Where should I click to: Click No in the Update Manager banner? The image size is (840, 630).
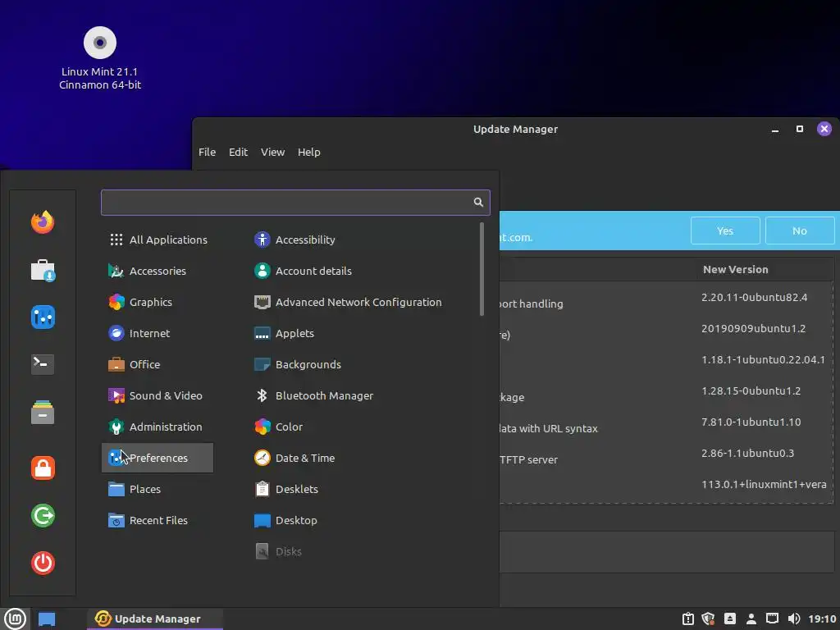click(800, 231)
